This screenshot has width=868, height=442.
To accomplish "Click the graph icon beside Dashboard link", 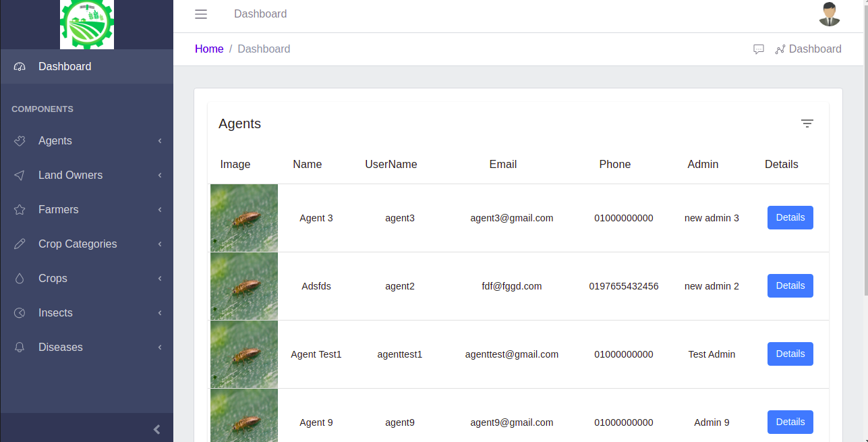I will pyautogui.click(x=780, y=49).
